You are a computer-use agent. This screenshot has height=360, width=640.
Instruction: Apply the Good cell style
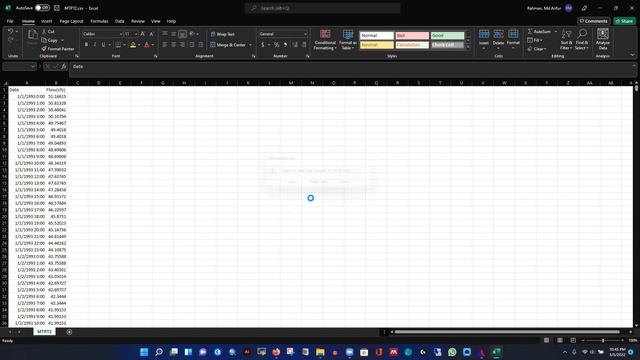point(447,36)
